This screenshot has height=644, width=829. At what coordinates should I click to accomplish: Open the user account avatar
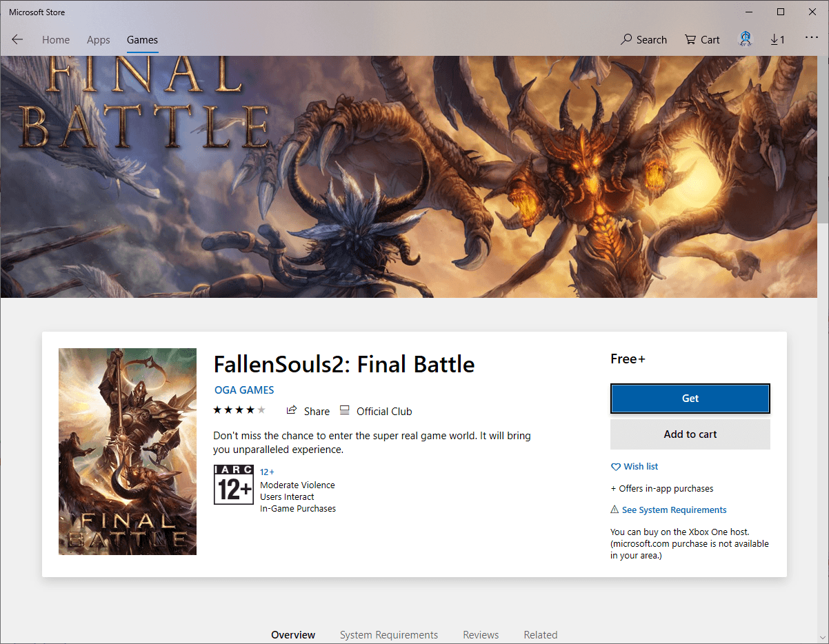[x=746, y=39]
